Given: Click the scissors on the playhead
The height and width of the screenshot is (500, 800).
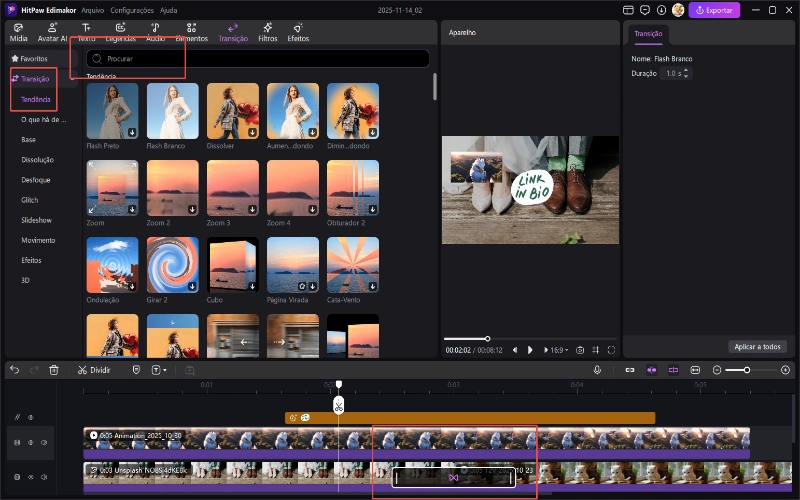Looking at the screenshot, I should pos(339,406).
